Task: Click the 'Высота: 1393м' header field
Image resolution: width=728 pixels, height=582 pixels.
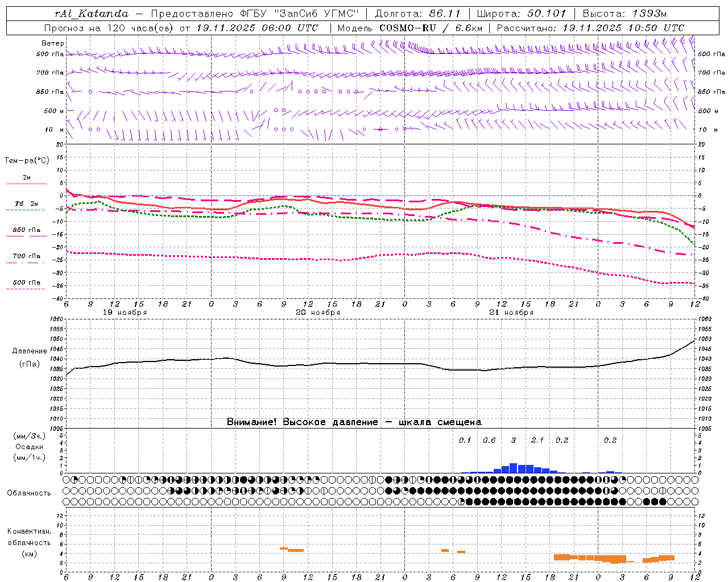Action: (625, 14)
